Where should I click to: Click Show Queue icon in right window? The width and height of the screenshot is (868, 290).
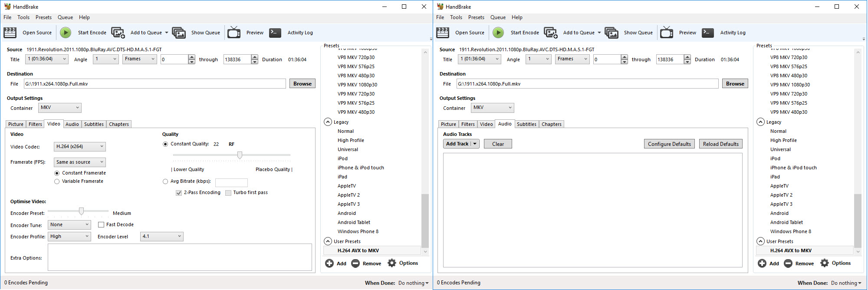click(x=612, y=33)
